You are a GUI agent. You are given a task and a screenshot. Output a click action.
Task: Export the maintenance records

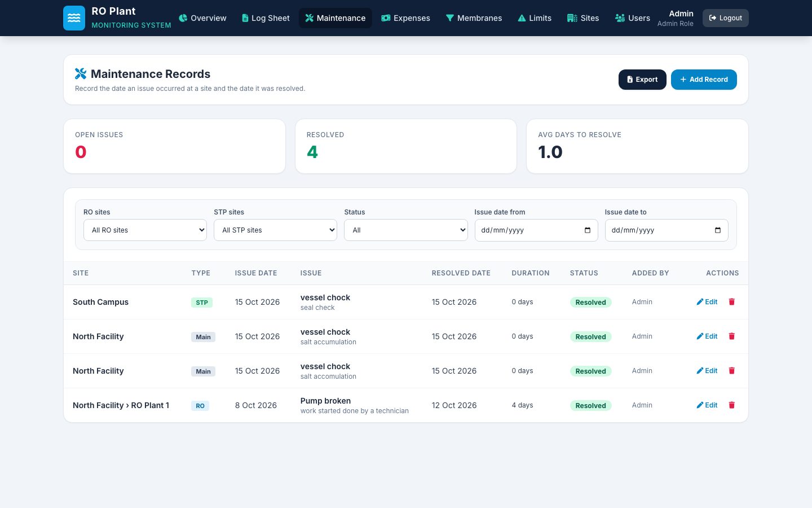coord(642,80)
